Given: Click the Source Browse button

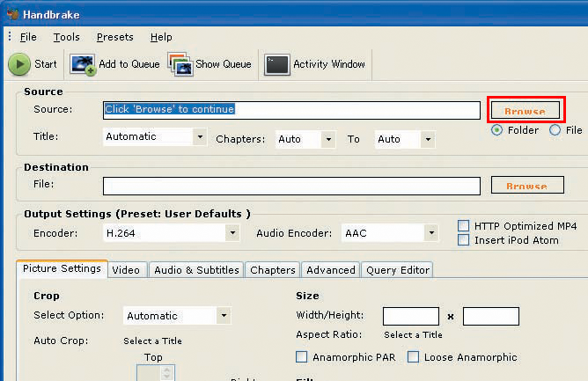Looking at the screenshot, I should coord(525,110).
